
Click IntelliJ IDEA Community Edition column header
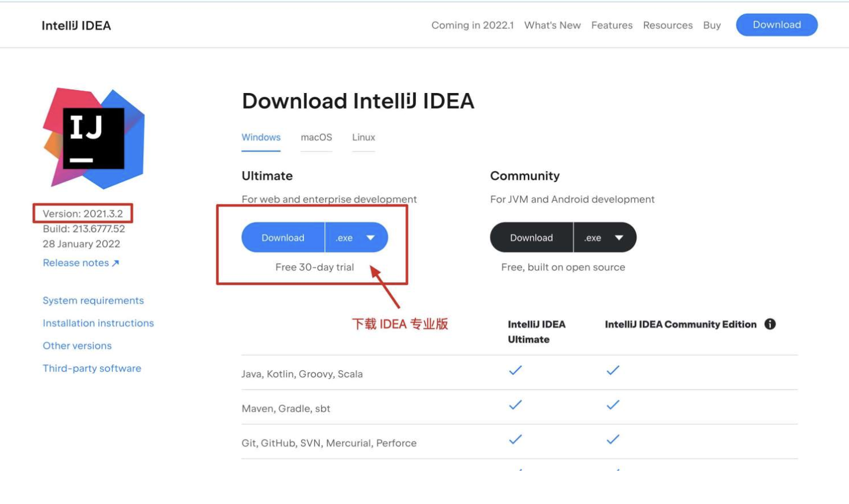click(681, 324)
